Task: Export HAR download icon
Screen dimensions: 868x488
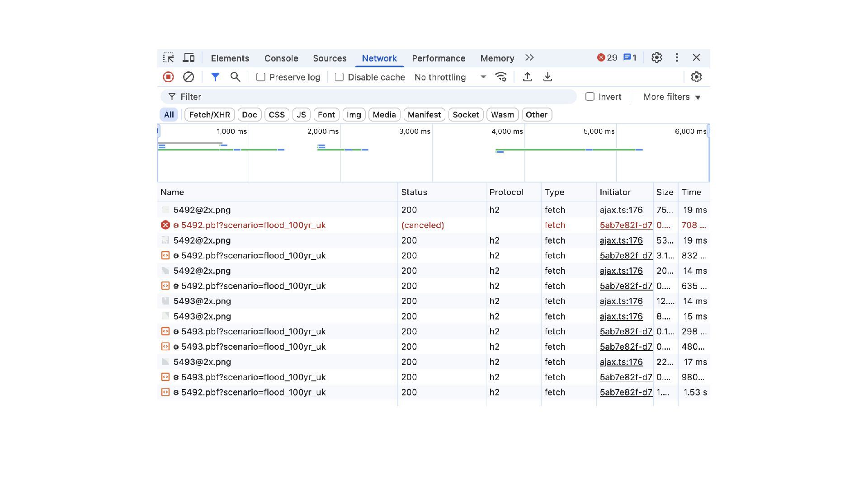Action: pos(547,77)
